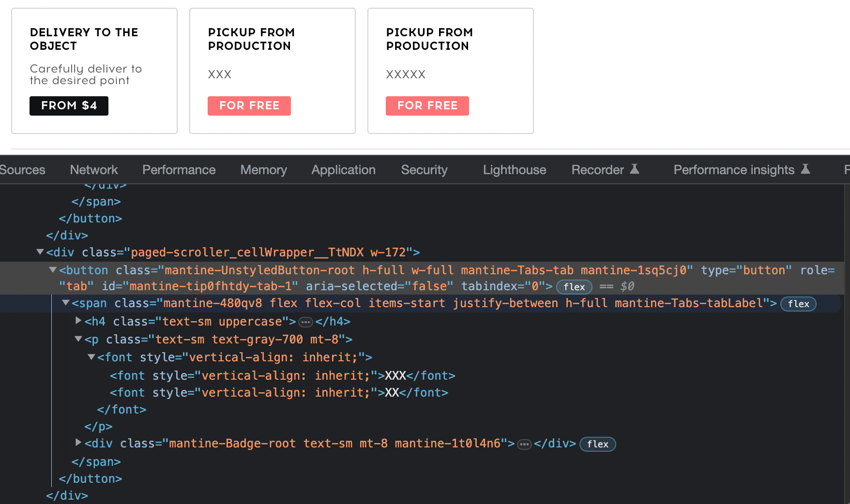Open the Memory panel
The height and width of the screenshot is (504, 850).
tap(263, 170)
